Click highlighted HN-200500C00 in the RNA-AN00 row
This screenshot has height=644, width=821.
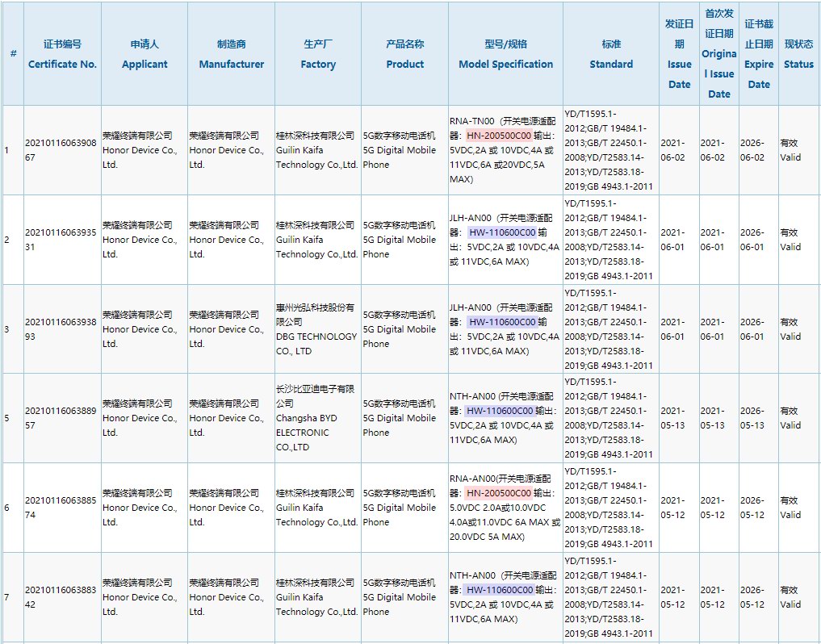click(499, 493)
